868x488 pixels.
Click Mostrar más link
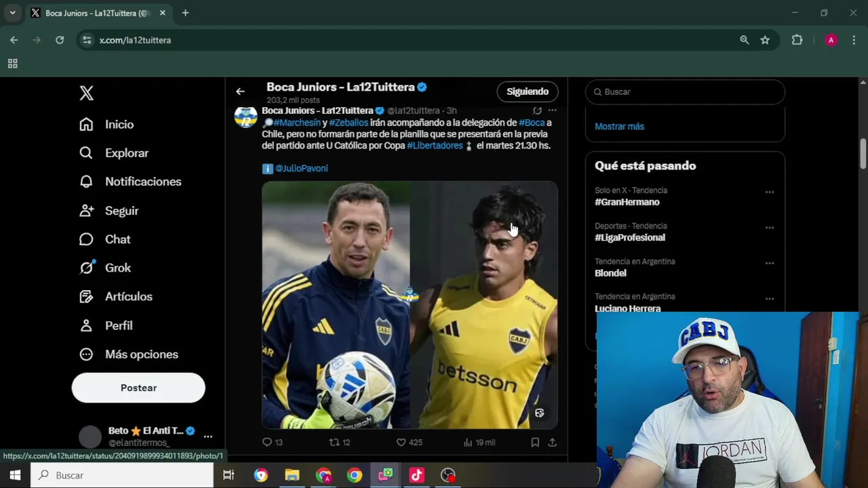coord(619,126)
